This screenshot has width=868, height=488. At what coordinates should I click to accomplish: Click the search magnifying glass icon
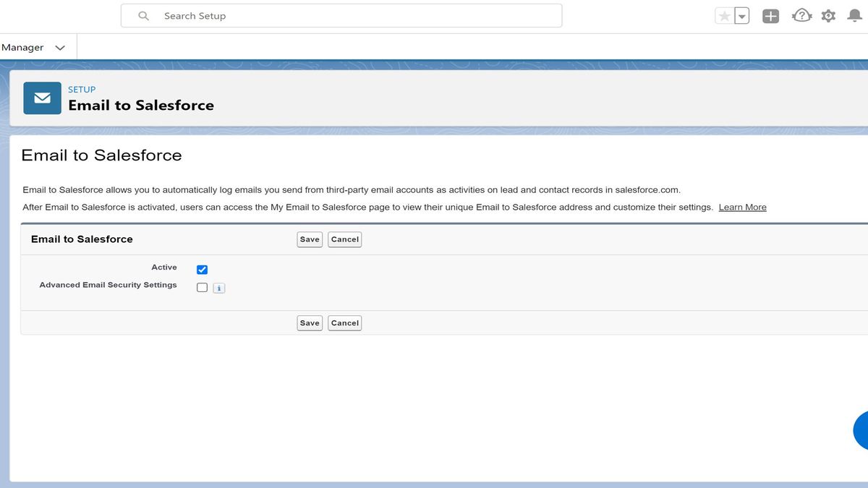pyautogui.click(x=143, y=15)
